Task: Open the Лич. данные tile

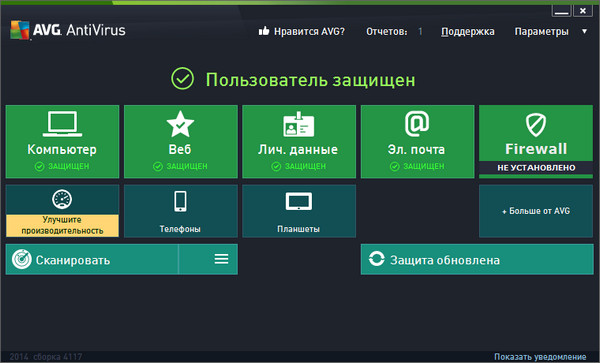Action: (299, 142)
